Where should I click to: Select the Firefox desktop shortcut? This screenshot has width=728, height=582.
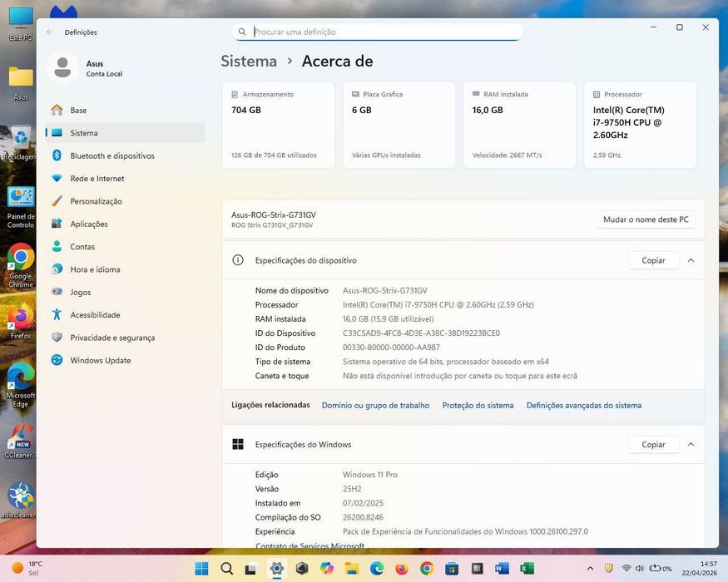tap(21, 322)
